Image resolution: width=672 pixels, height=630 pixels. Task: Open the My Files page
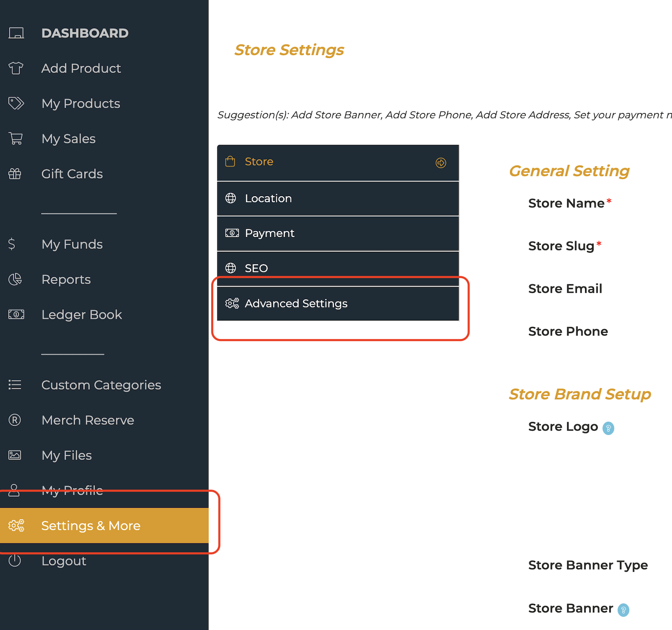tap(67, 455)
